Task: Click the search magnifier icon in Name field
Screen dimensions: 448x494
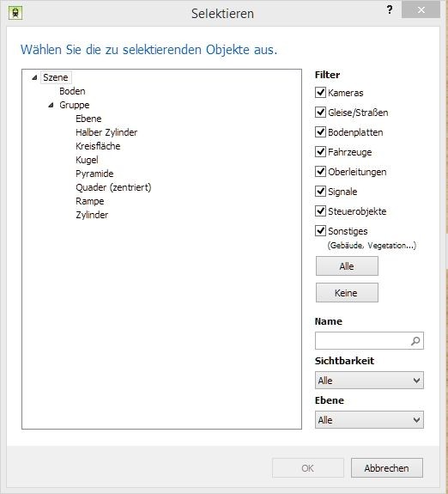Action: [x=415, y=341]
